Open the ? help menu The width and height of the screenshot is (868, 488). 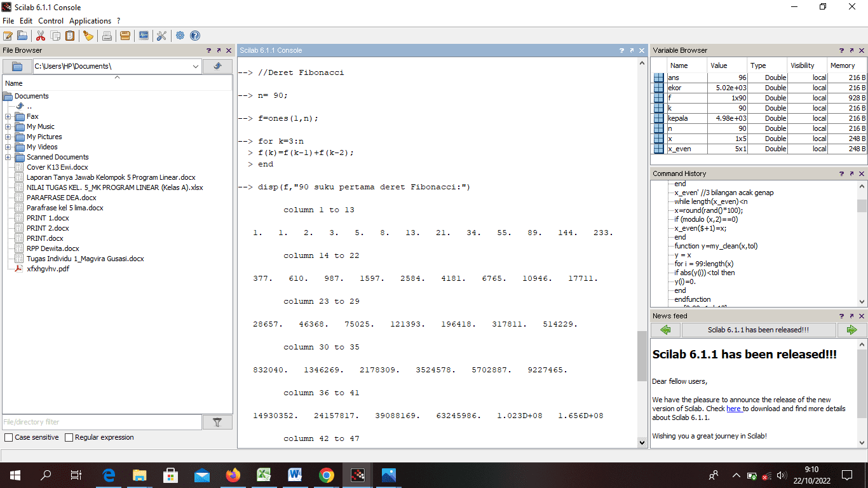119,21
